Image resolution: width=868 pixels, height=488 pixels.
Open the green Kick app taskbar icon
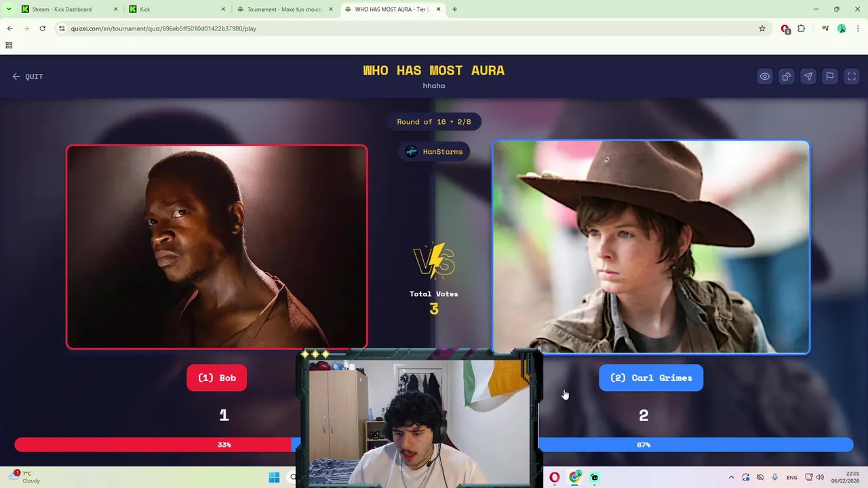pyautogui.click(x=595, y=477)
